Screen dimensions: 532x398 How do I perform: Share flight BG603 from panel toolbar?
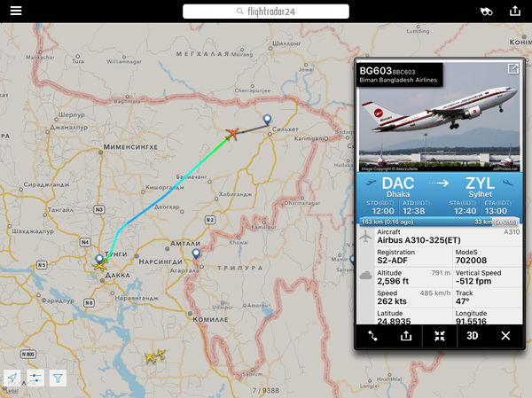coord(406,336)
